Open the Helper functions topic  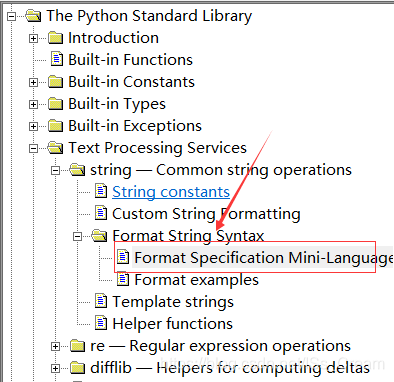click(x=172, y=324)
